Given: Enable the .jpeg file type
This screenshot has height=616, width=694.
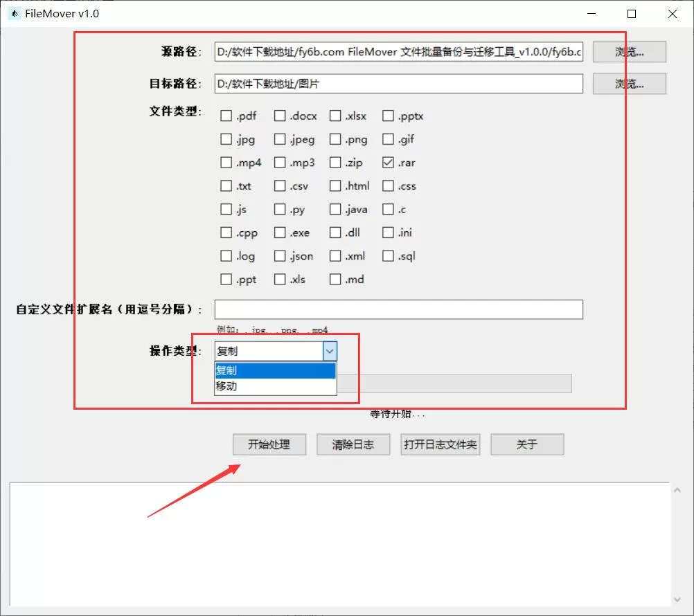Looking at the screenshot, I should click(x=280, y=139).
